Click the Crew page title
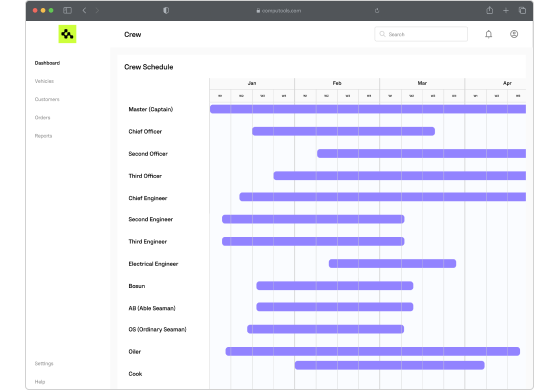Screen dimensions: 560x390 pos(132,35)
